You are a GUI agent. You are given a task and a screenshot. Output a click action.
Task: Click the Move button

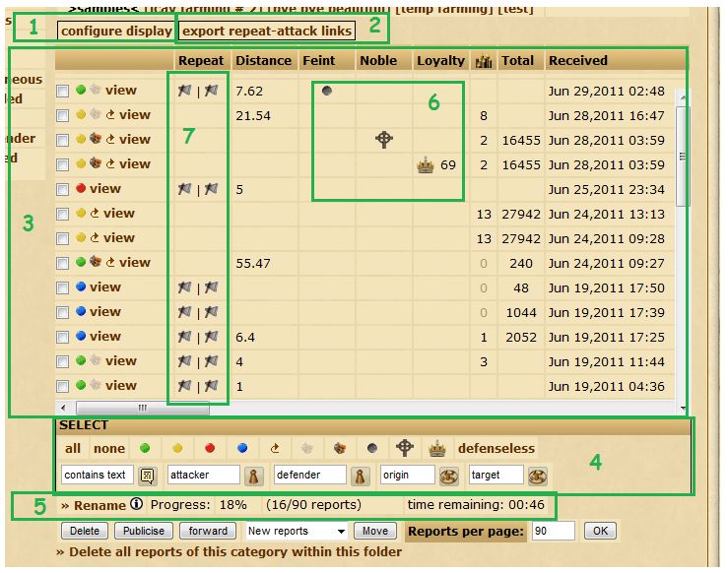[375, 531]
